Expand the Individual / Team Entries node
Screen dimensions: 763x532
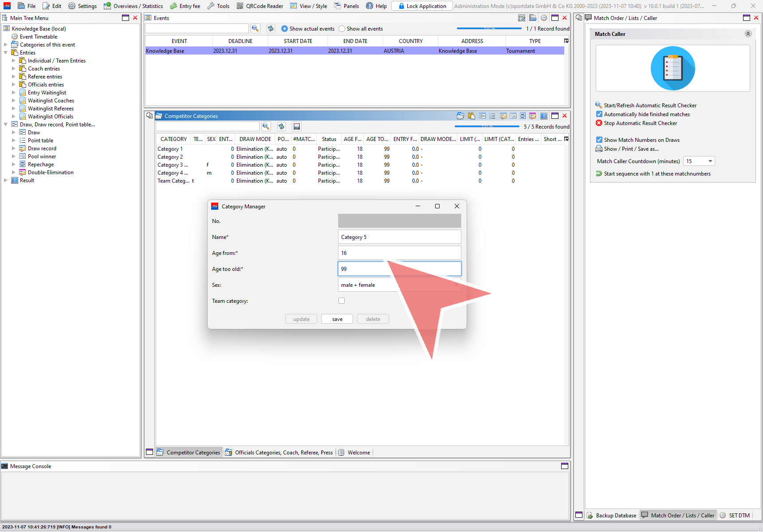14,61
